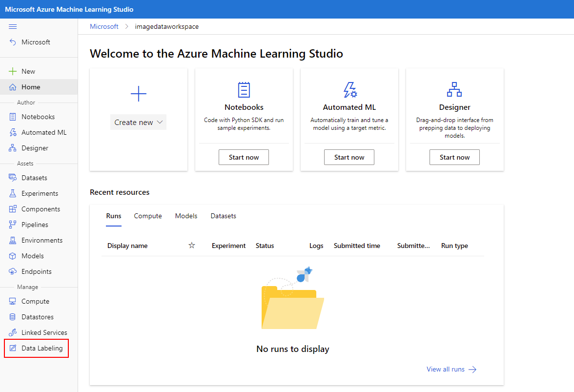Click the Experiments flask icon
Viewport: 574px width, 392px height.
[13, 193]
